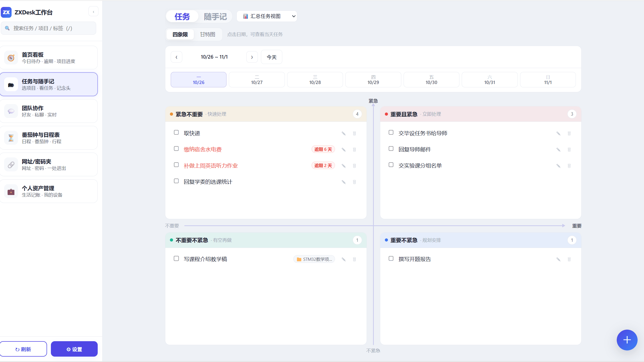The height and width of the screenshot is (362, 644).
Task: Click the 刷新 refresh button
Action: coord(23,349)
